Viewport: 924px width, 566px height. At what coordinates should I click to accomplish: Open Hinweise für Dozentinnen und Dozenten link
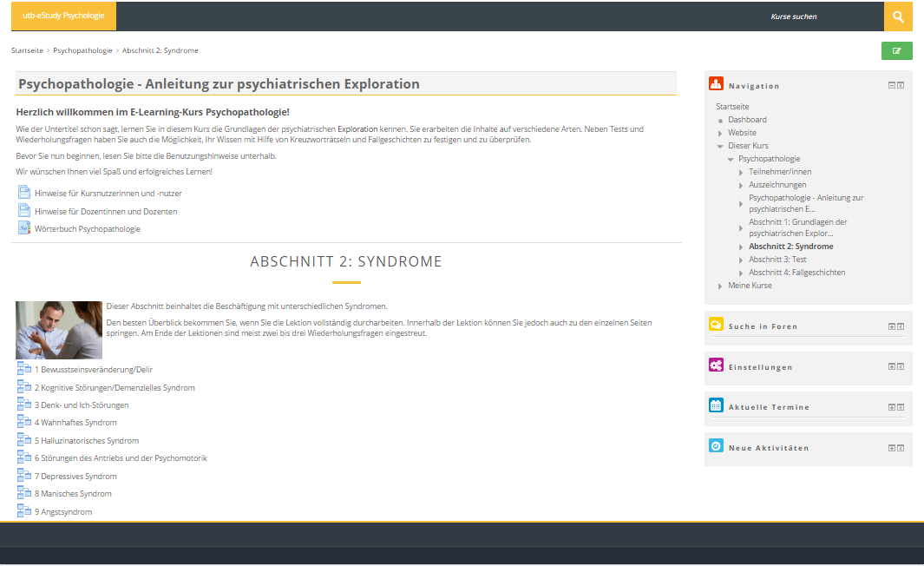click(106, 212)
